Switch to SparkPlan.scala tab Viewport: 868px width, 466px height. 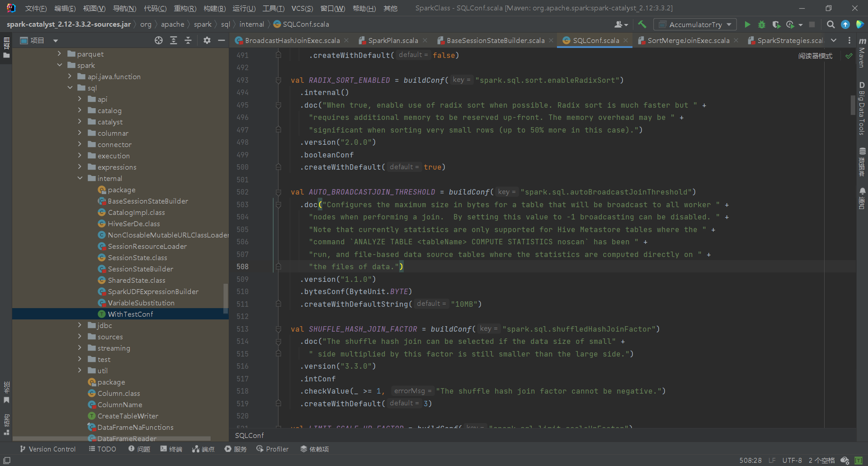click(392, 41)
